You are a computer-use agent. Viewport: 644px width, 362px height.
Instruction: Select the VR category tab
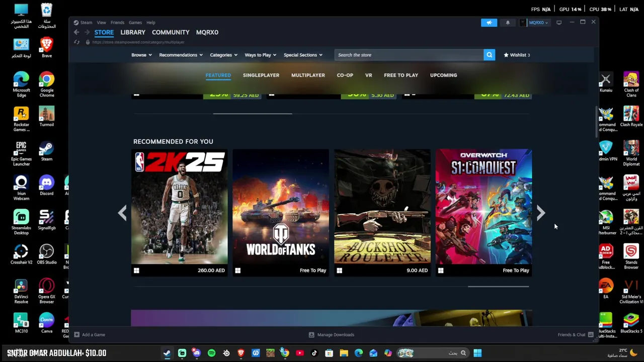[368, 75]
